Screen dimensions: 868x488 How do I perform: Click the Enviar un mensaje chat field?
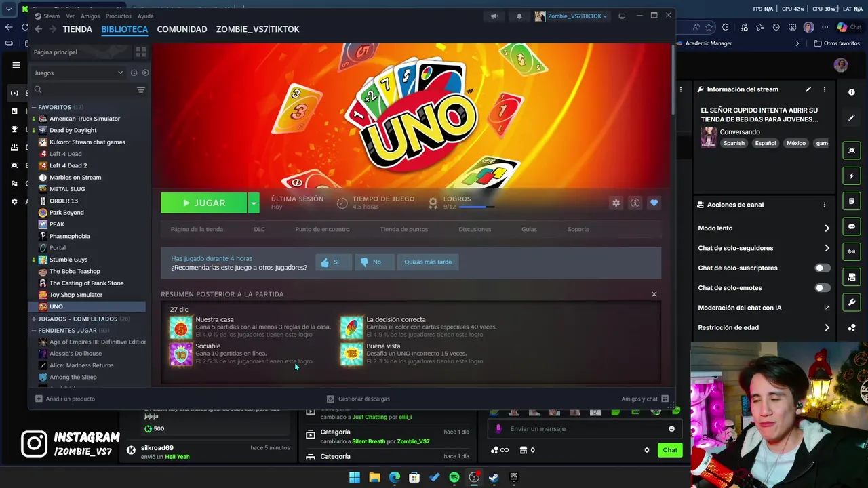[585, 428]
